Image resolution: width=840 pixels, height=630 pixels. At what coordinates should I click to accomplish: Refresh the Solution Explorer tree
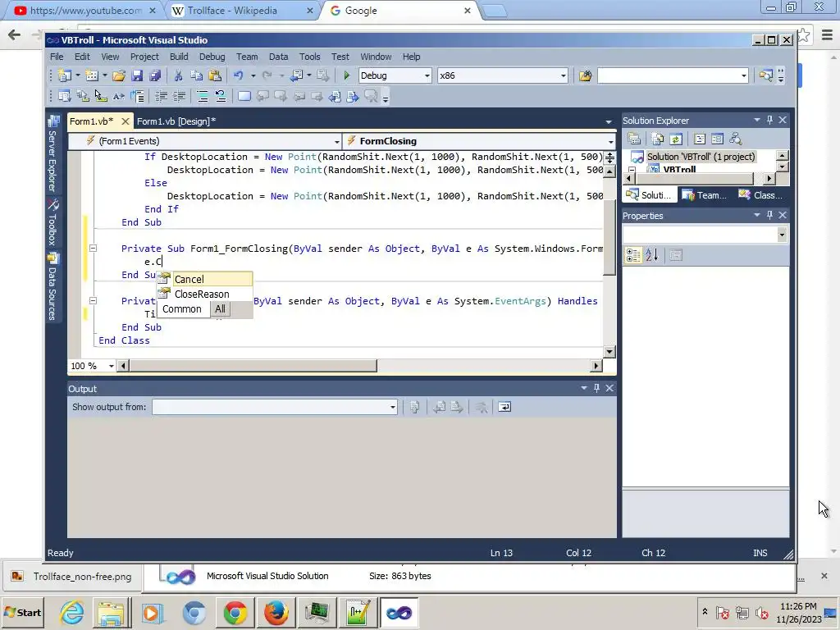tap(676, 139)
